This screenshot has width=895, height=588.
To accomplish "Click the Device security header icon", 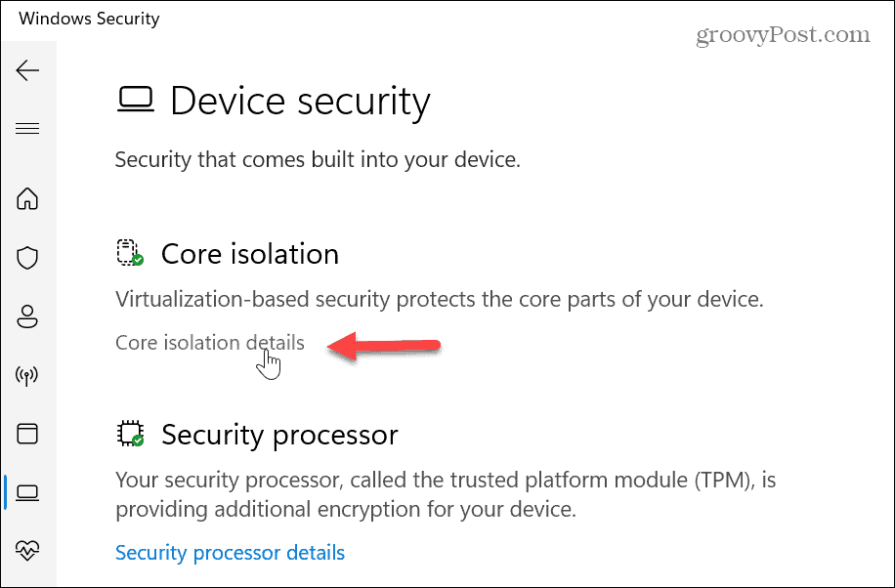I will [137, 98].
